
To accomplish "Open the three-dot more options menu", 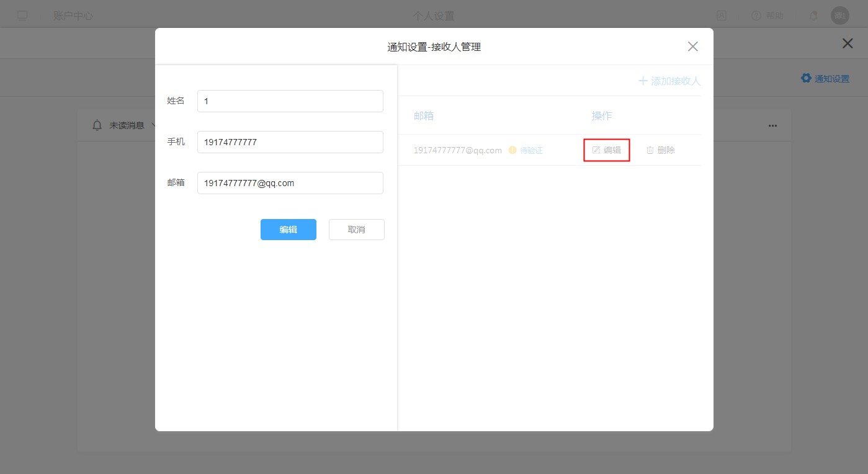I will [x=772, y=125].
